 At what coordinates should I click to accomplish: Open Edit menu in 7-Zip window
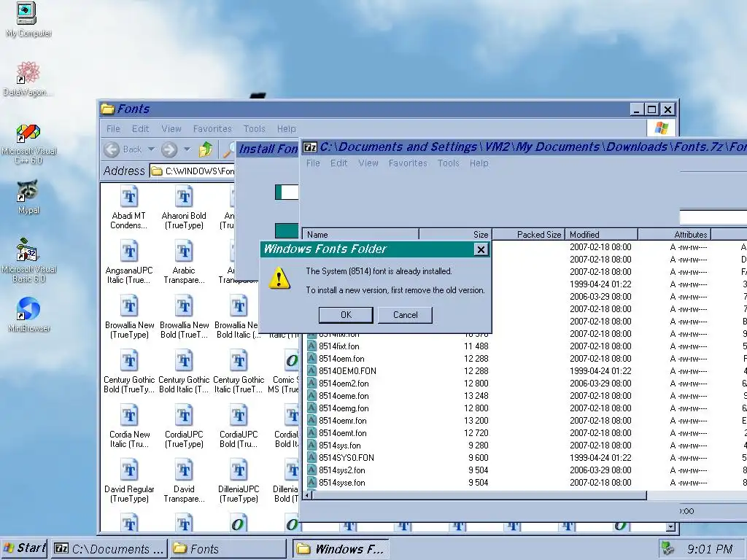coord(338,163)
